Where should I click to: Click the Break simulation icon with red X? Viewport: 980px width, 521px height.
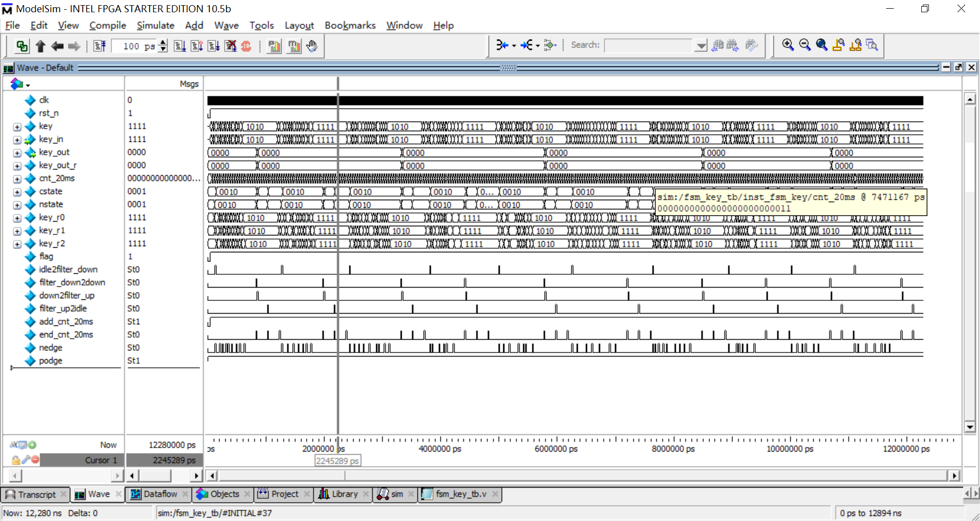click(231, 46)
